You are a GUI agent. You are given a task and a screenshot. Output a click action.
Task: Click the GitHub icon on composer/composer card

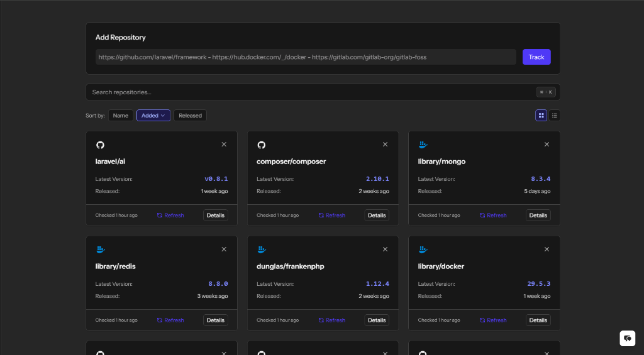coord(261,145)
